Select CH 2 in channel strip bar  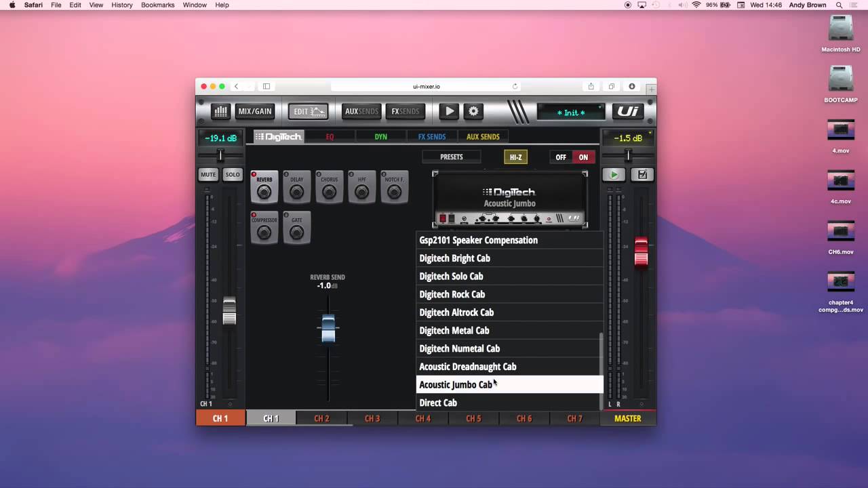point(321,418)
